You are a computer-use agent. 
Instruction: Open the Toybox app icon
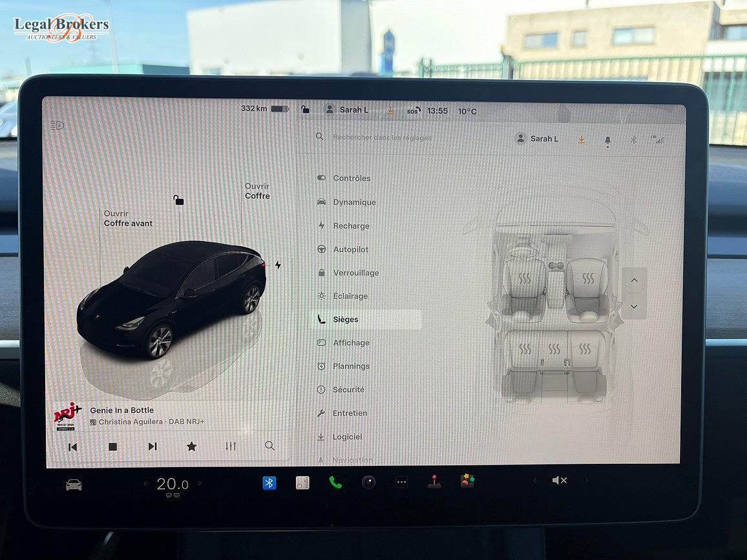click(x=467, y=481)
